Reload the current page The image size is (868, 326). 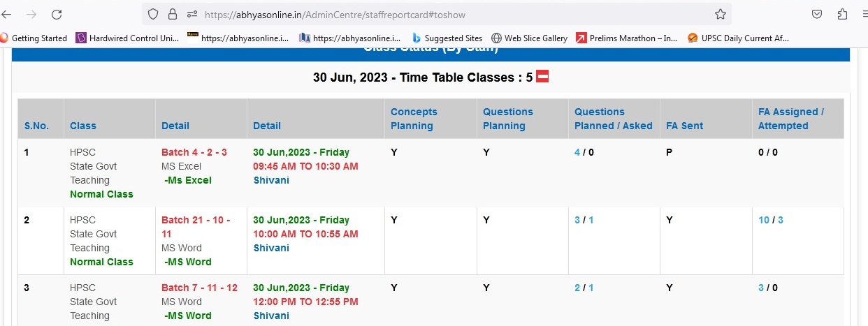point(57,14)
